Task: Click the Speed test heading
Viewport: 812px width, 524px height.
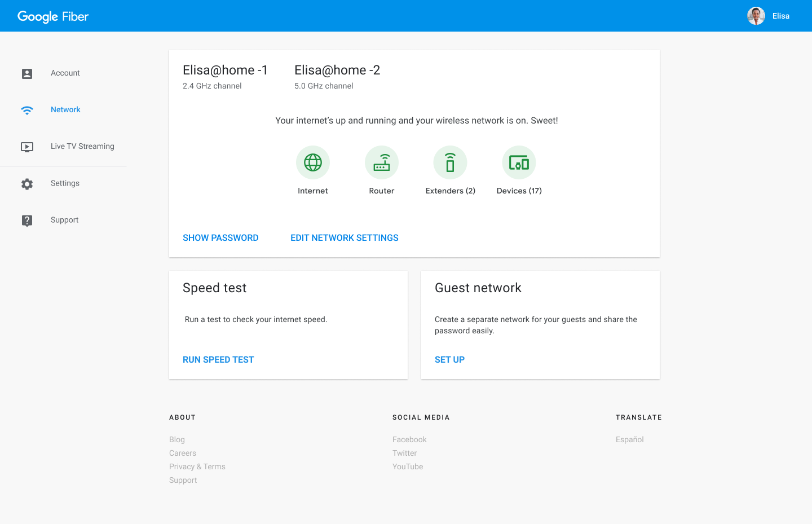Action: point(215,288)
